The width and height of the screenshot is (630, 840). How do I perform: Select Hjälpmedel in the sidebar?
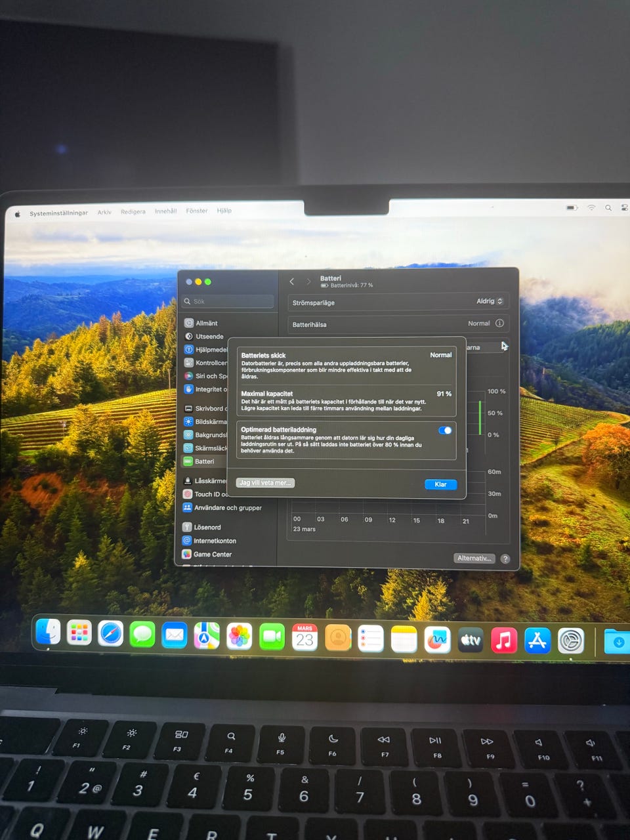[206, 350]
